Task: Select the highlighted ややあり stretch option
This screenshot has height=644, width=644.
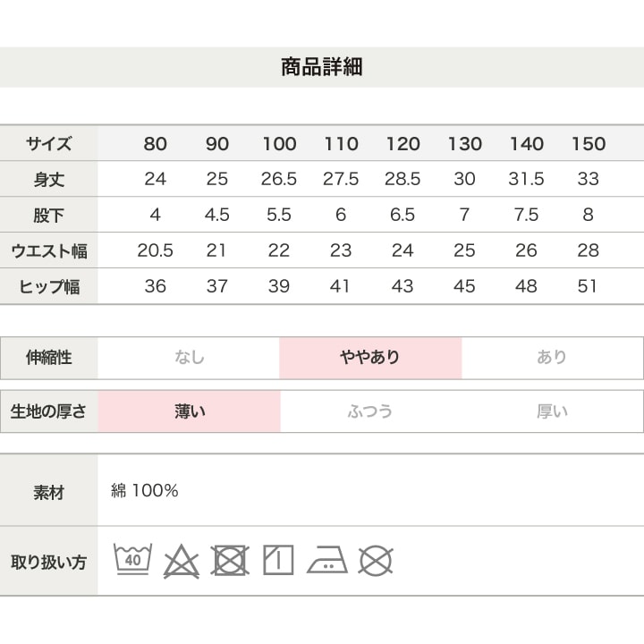Action: [x=370, y=358]
